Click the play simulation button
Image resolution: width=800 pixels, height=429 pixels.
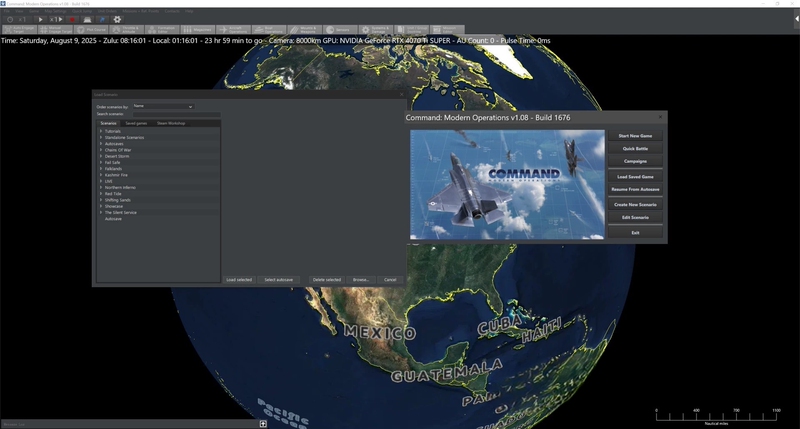pos(40,19)
